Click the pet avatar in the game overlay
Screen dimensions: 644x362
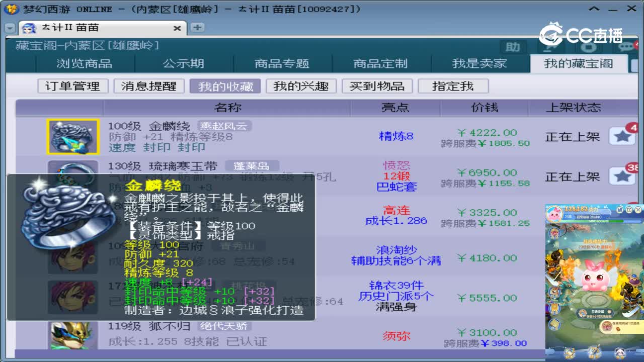[x=553, y=213]
